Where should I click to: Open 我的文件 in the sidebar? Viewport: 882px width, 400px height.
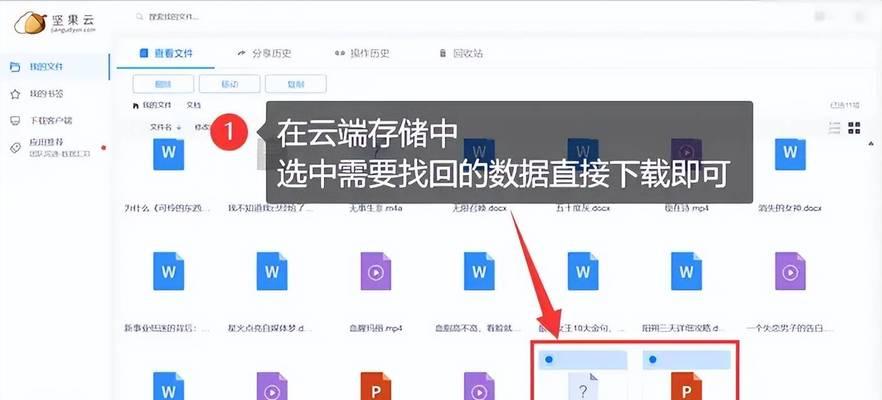point(46,67)
